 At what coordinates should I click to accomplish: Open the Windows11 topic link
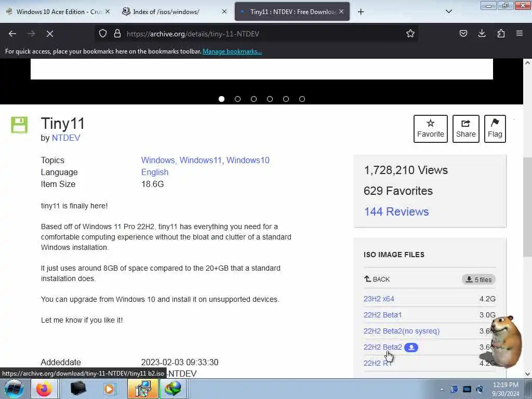pos(201,160)
